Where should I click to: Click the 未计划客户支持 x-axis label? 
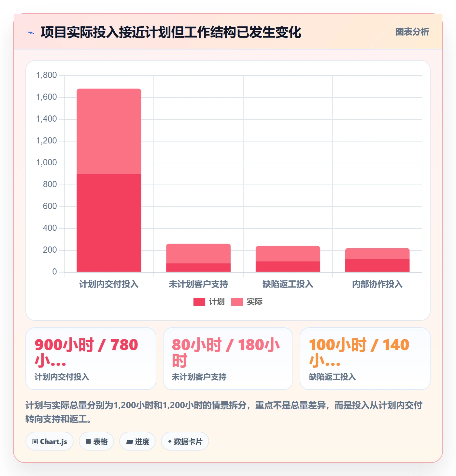click(x=198, y=284)
